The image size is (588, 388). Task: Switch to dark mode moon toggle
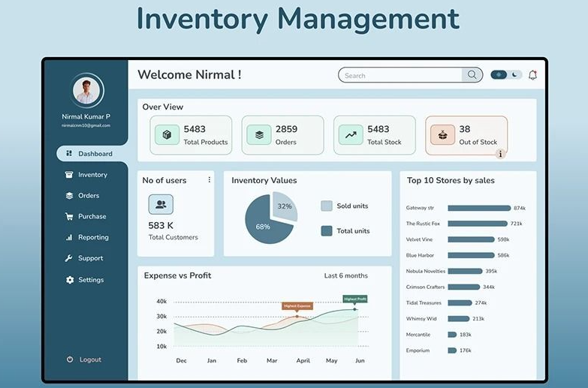click(515, 75)
